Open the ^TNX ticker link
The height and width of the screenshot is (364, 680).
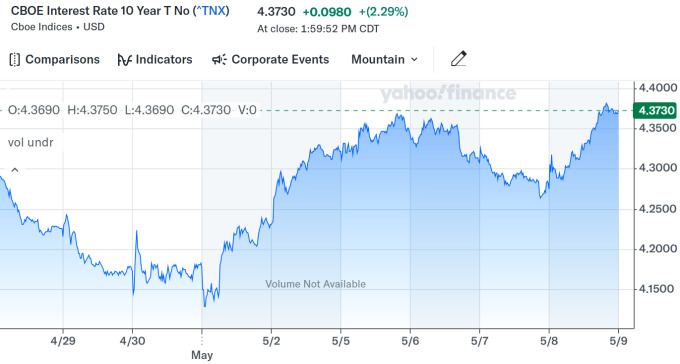pos(211,10)
